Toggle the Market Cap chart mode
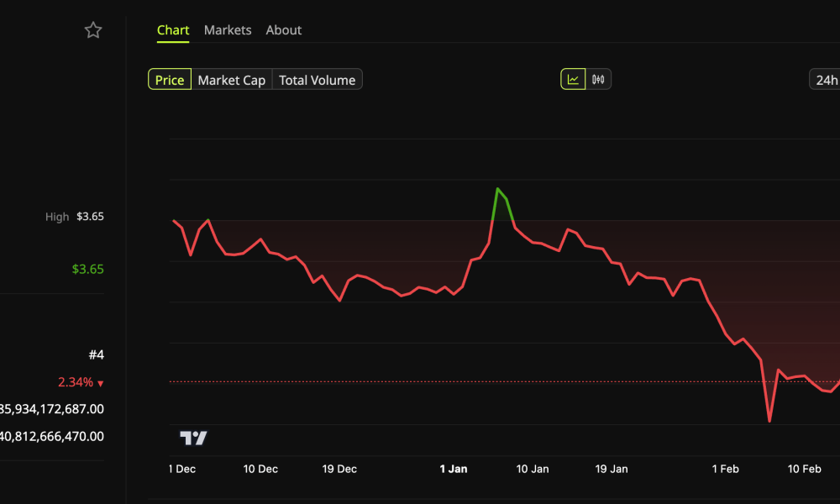The width and height of the screenshot is (840, 504). pos(232,79)
